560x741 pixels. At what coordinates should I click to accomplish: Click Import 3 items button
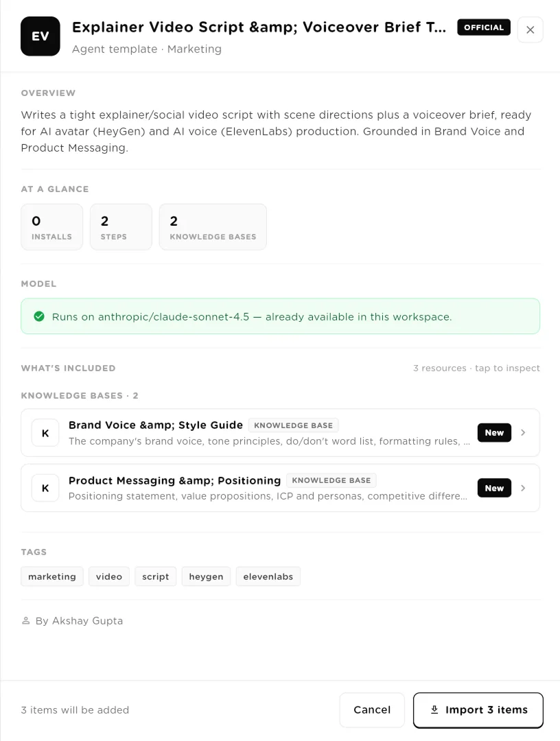478,710
